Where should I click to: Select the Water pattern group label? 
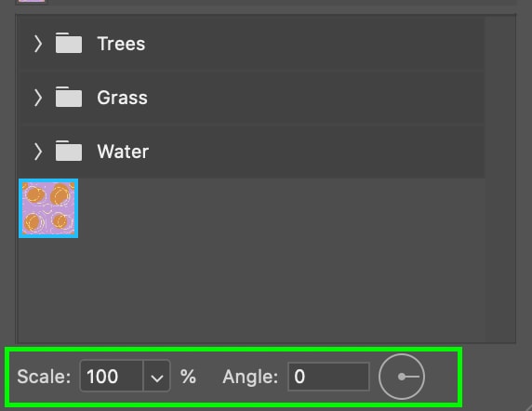tap(123, 152)
